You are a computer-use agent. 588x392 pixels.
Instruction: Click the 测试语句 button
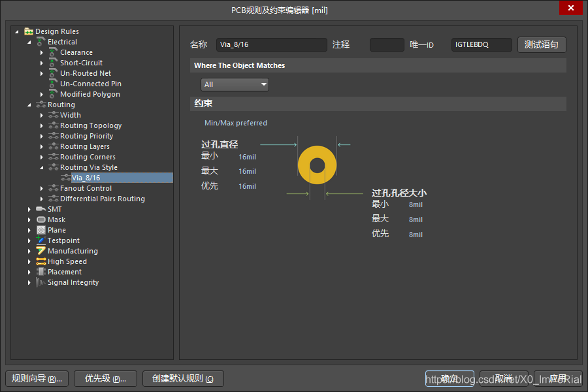[542, 44]
